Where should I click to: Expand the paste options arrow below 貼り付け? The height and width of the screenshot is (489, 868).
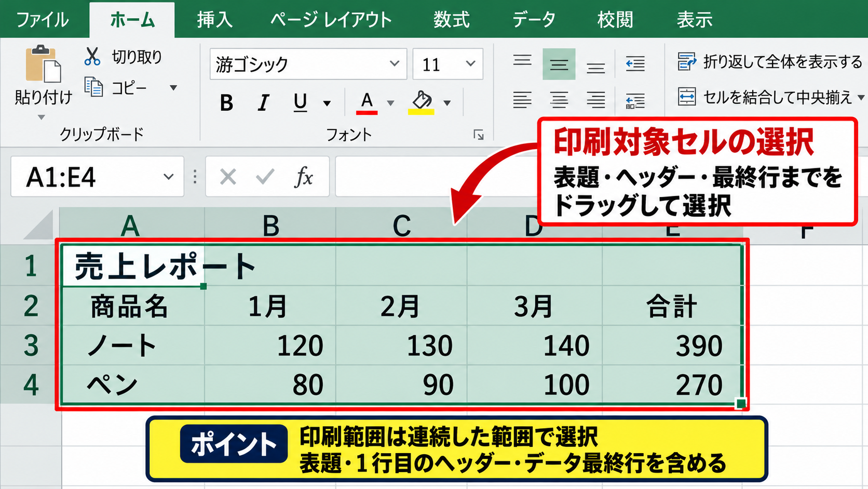click(x=42, y=117)
